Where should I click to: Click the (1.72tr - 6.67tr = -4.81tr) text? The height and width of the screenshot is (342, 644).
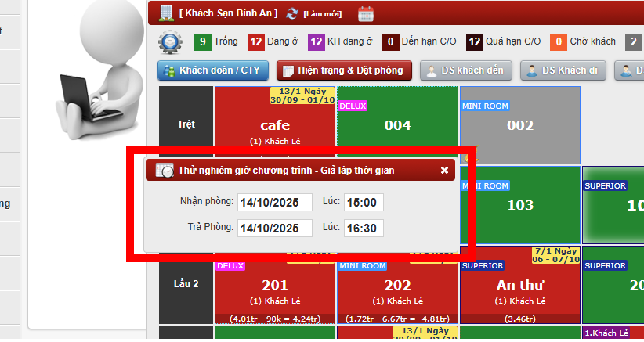tap(397, 319)
